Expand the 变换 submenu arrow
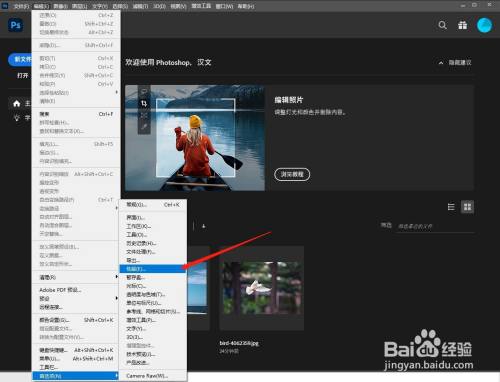This screenshot has width=500, height=382. [116, 208]
